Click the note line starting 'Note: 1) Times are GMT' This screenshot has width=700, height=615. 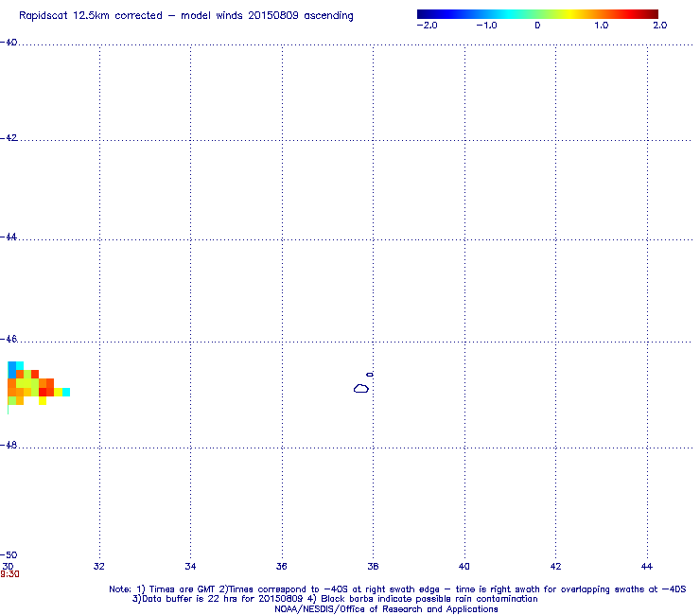click(397, 589)
